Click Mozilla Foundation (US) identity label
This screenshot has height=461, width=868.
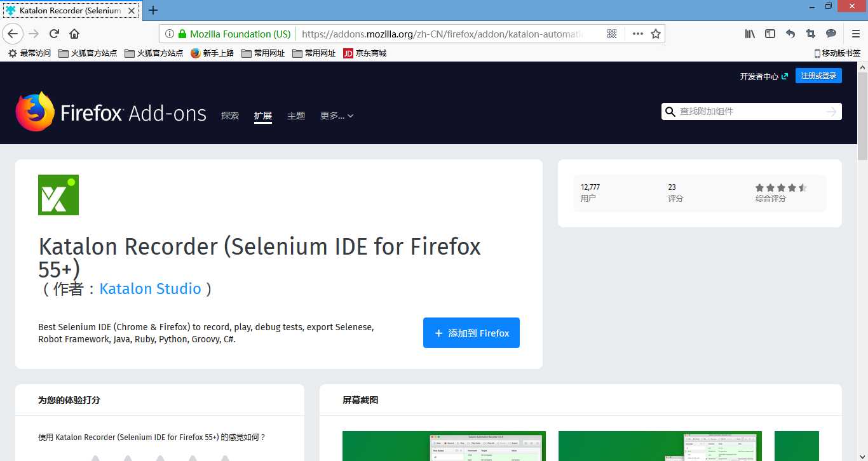click(240, 34)
